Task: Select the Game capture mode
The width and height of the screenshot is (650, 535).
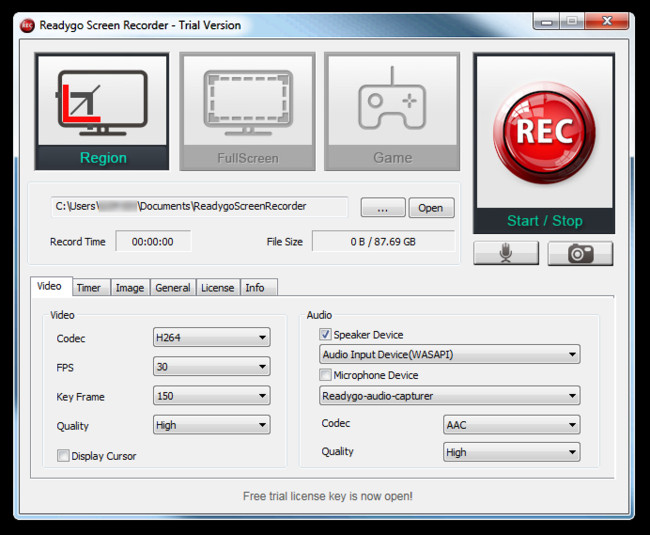Action: pos(392,111)
